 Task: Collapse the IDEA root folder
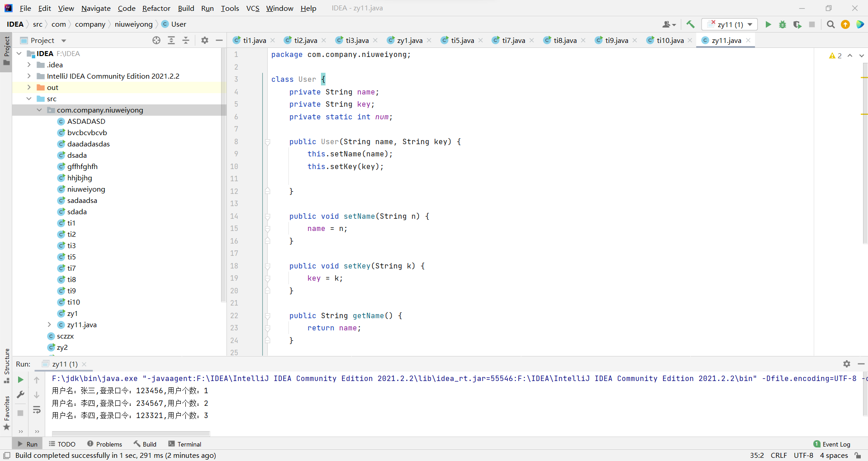19,53
